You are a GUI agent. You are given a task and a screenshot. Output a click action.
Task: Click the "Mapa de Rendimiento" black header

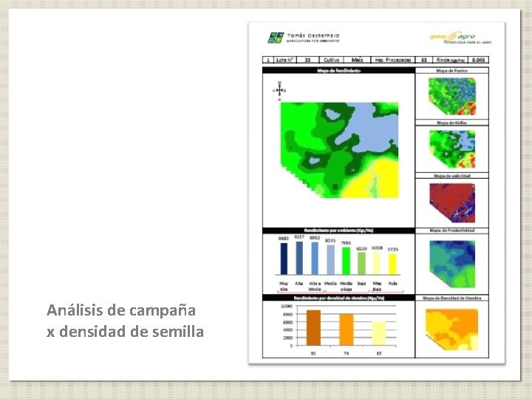coord(338,71)
